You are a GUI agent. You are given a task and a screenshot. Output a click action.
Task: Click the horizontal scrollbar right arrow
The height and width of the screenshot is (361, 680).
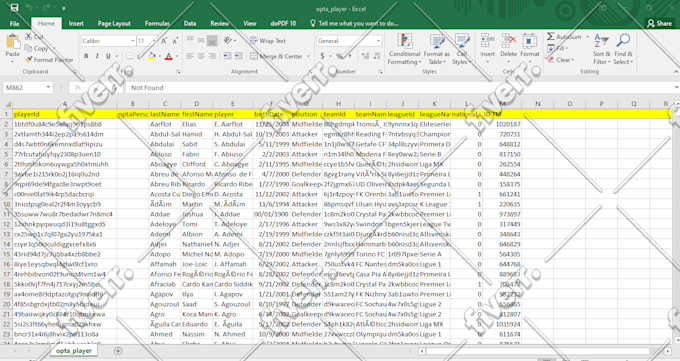667,351
